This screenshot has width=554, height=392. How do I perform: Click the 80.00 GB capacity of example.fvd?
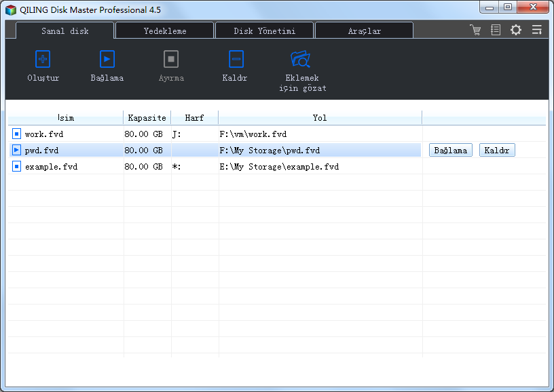pos(143,167)
